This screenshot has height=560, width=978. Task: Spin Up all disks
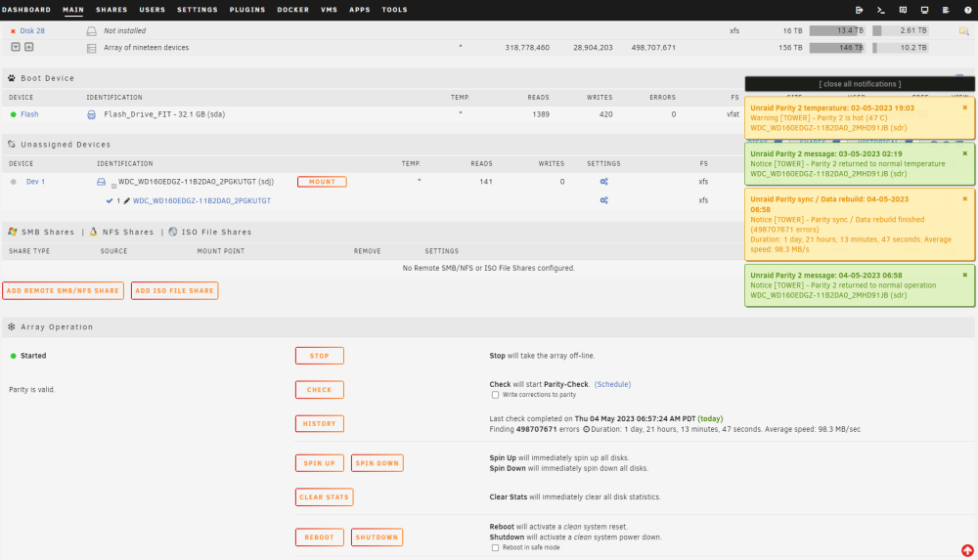click(320, 463)
